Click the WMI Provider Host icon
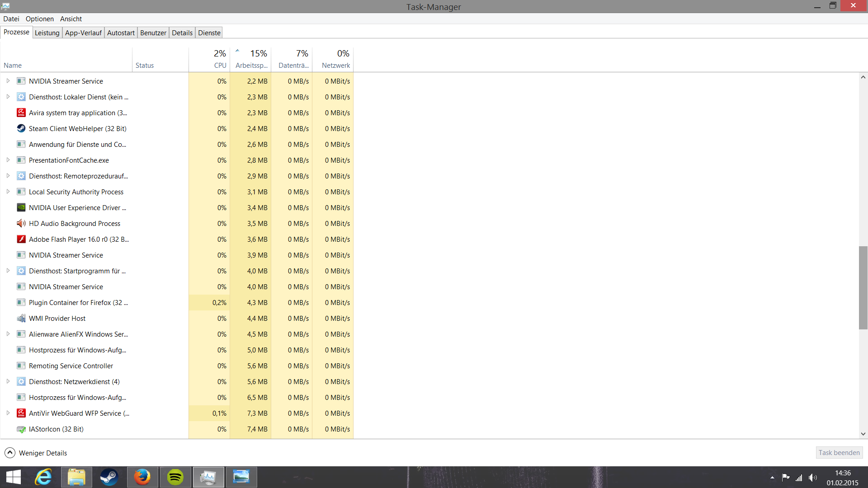868x488 pixels. pyautogui.click(x=21, y=319)
